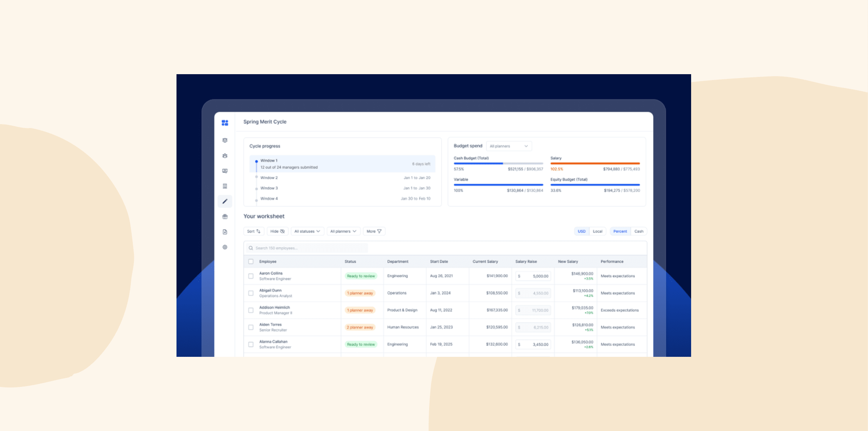The width and height of the screenshot is (868, 431).
Task: Select the Window 4 progress row
Action: tap(342, 199)
